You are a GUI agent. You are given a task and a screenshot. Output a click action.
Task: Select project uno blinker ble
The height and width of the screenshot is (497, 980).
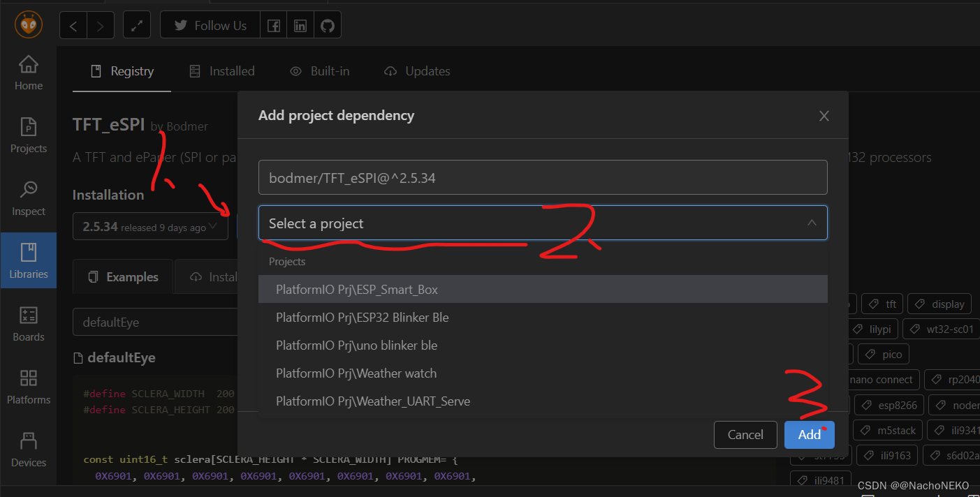pos(543,346)
